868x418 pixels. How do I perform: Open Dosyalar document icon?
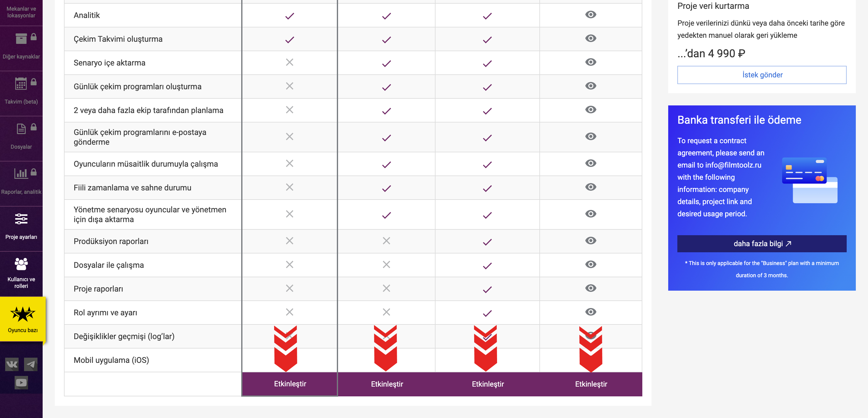tap(21, 129)
